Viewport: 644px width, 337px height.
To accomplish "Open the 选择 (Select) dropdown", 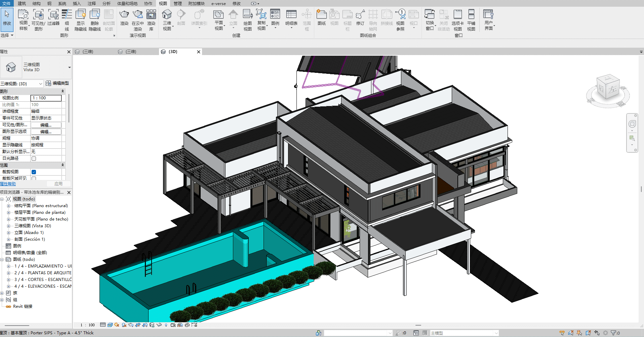I will [x=7, y=35].
